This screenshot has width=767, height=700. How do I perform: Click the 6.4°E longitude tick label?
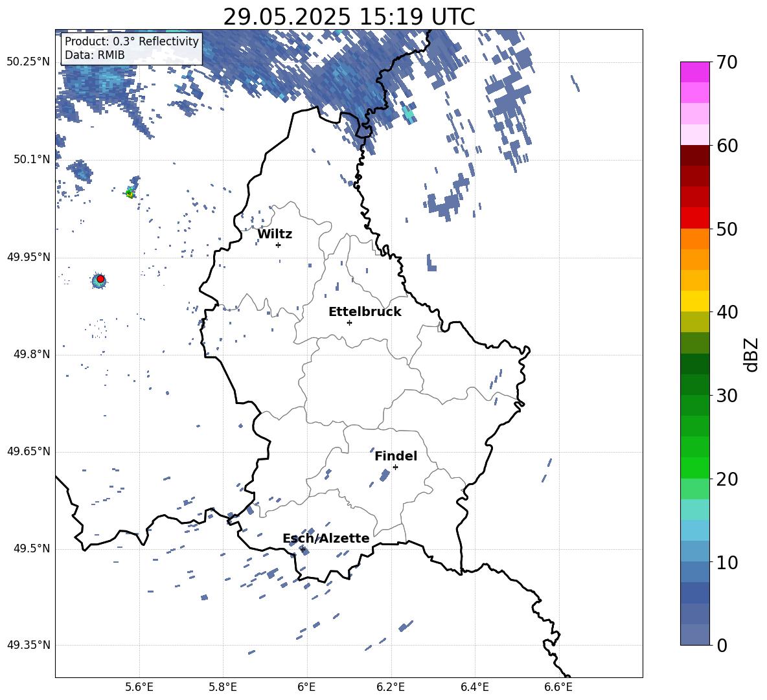(474, 687)
